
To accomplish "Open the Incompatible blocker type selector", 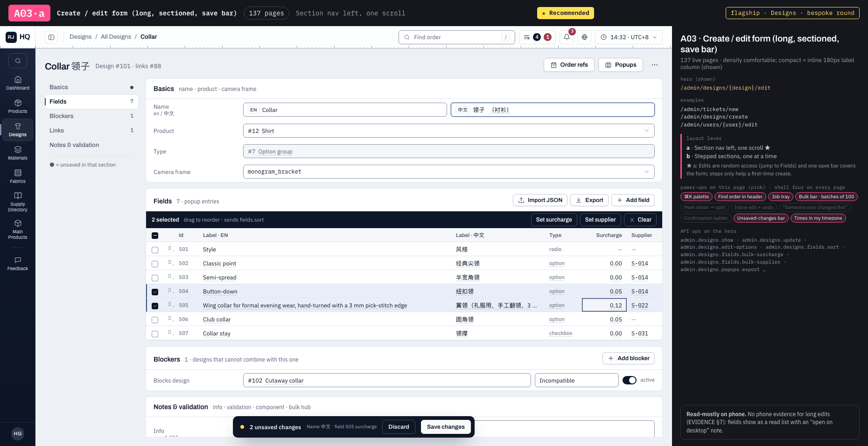I will pyautogui.click(x=576, y=380).
